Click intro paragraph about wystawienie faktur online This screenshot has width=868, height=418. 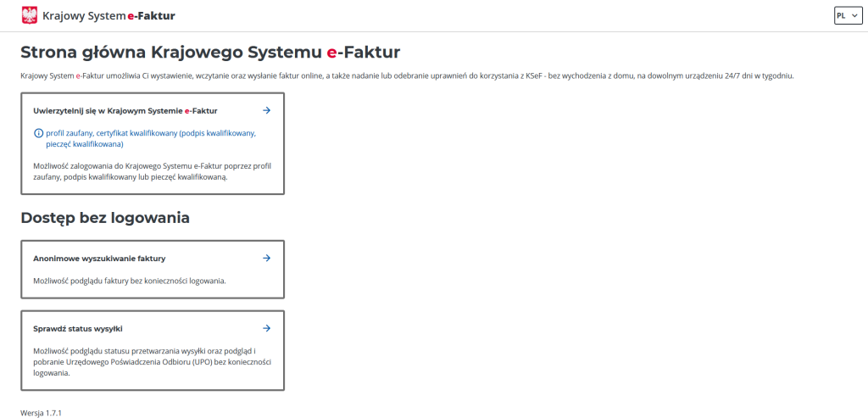pos(408,75)
